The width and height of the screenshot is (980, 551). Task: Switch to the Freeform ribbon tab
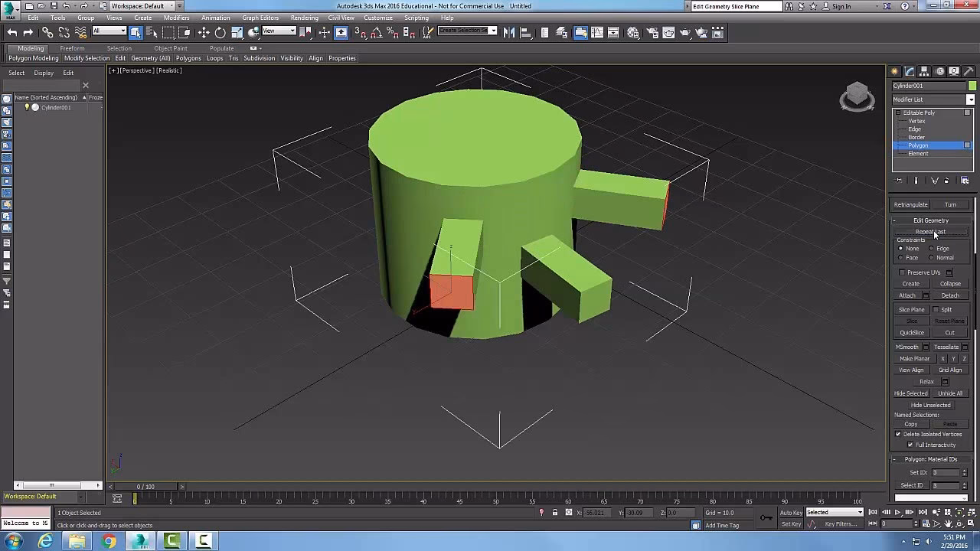(73, 47)
